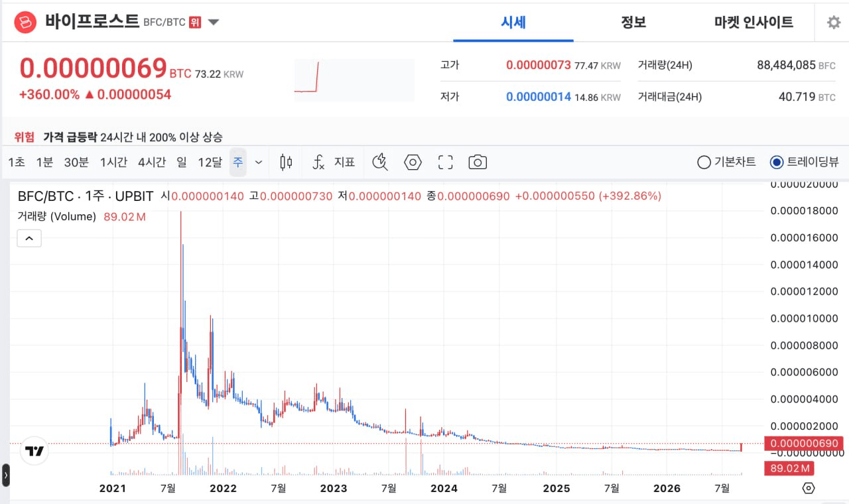Click the Bifrost coin logo icon
This screenshot has width=849, height=504.
pyautogui.click(x=25, y=23)
